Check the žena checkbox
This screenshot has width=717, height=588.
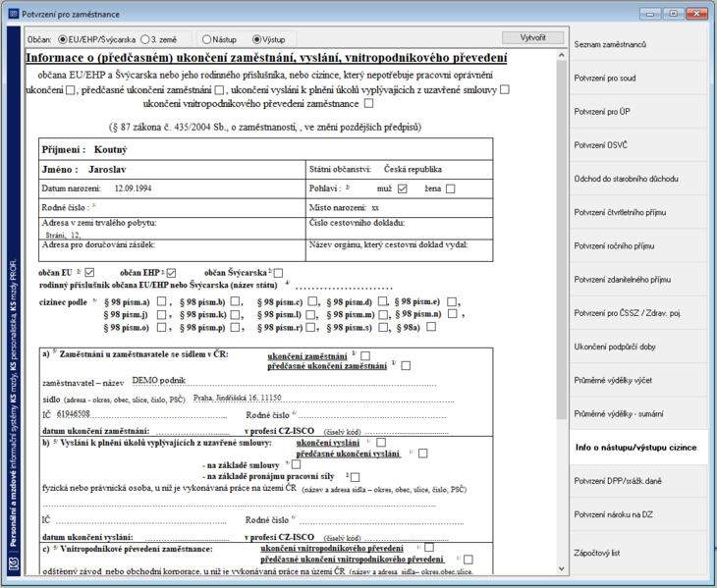point(451,188)
